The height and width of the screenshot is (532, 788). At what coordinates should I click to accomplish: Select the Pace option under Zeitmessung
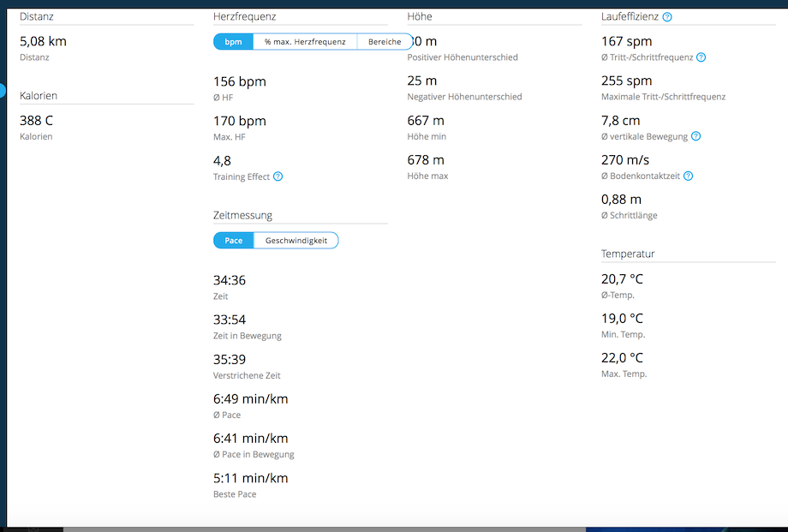pyautogui.click(x=233, y=241)
